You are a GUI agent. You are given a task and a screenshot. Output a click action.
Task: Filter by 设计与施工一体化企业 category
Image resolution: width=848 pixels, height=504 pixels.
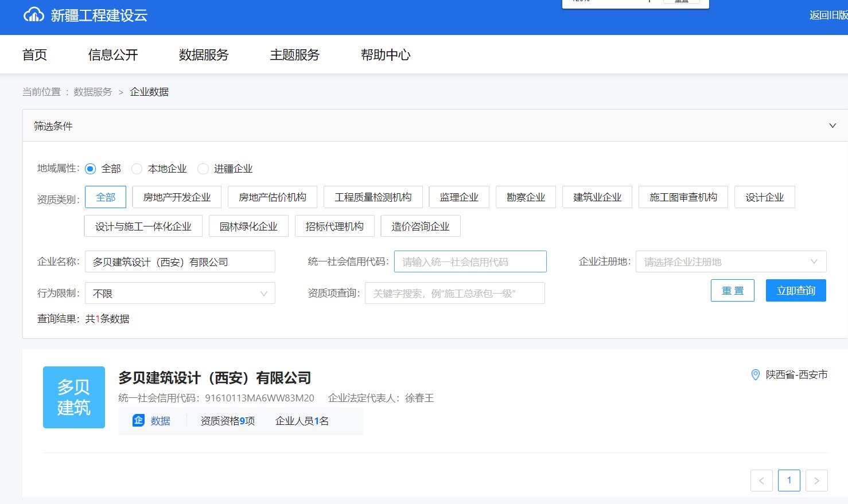[x=143, y=226]
